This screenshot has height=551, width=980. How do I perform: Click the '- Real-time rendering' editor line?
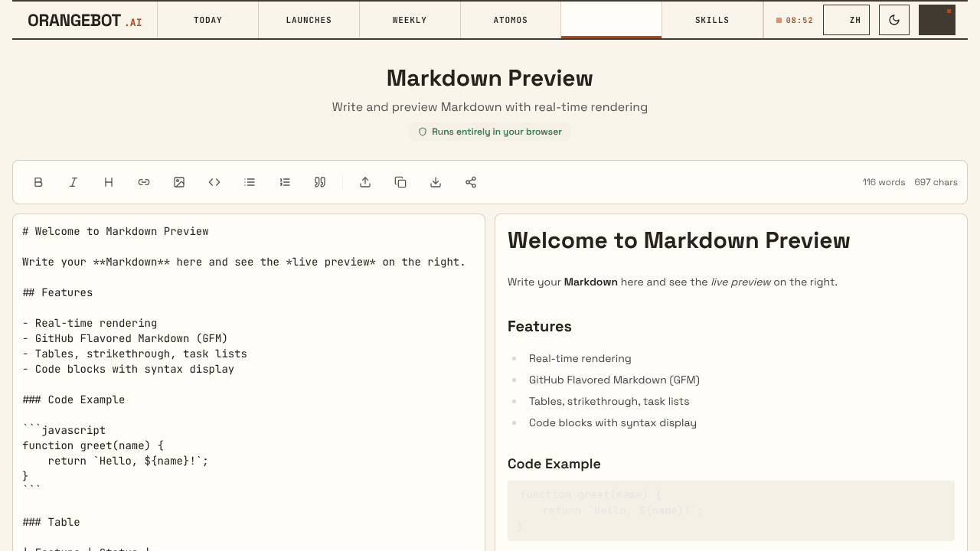90,323
